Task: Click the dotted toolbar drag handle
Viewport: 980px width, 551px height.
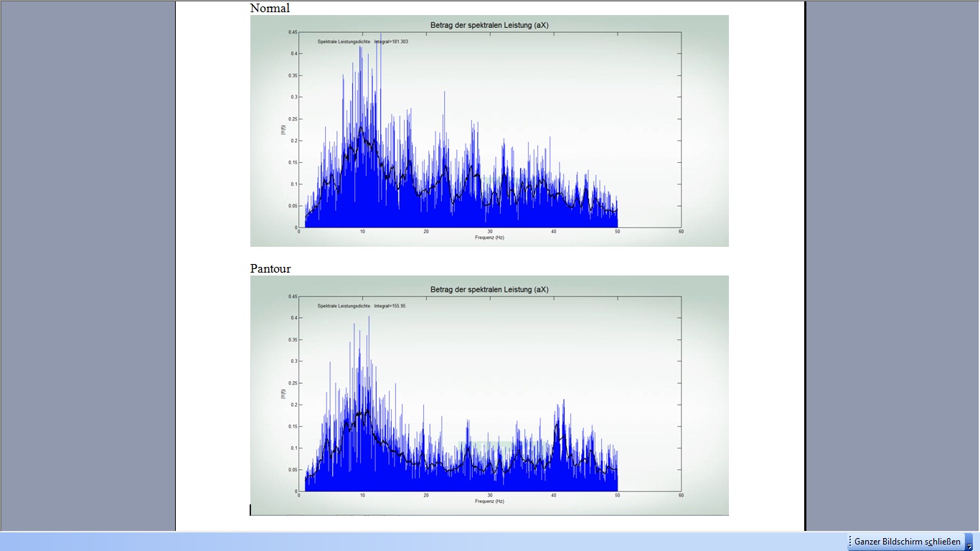Action: point(850,542)
